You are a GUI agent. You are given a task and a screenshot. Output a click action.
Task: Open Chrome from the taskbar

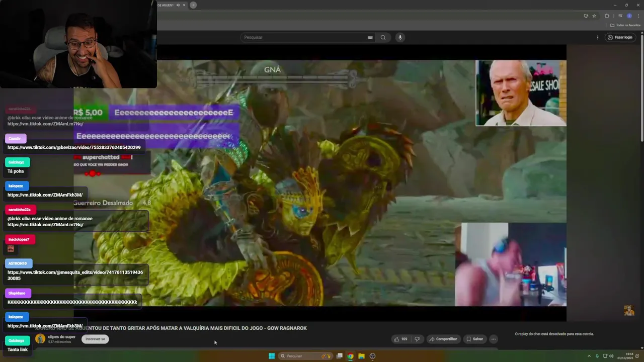point(350,356)
